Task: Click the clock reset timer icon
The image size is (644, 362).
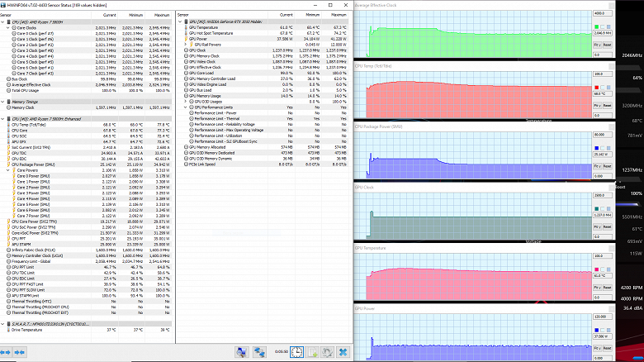Action: click(x=296, y=352)
